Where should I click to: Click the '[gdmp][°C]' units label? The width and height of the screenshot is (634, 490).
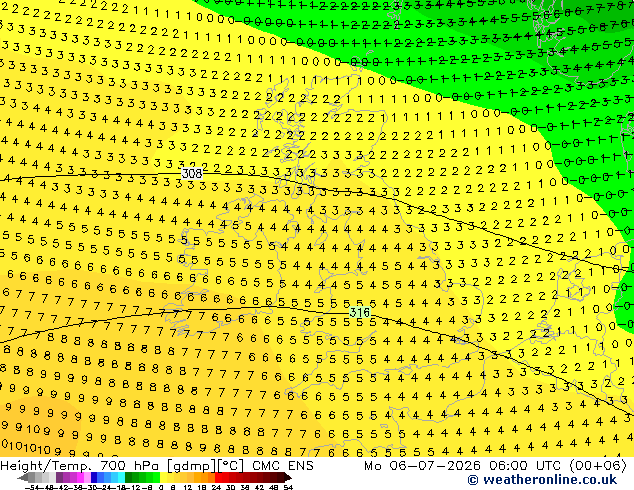205,466
